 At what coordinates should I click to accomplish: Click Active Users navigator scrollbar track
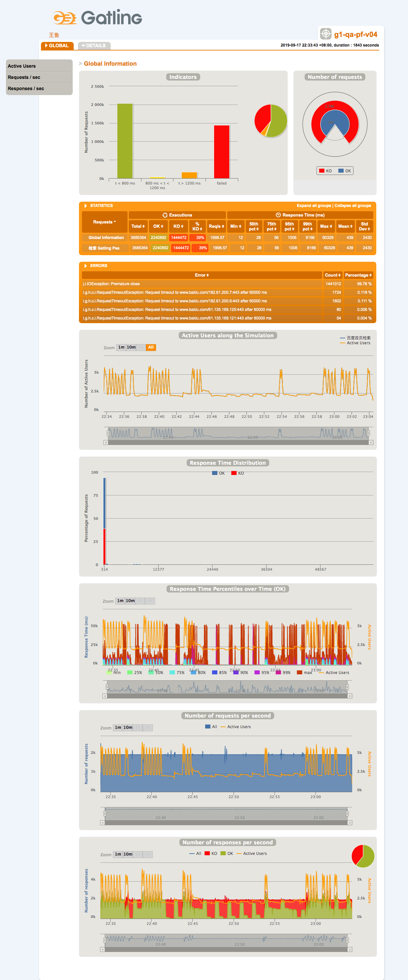click(239, 442)
